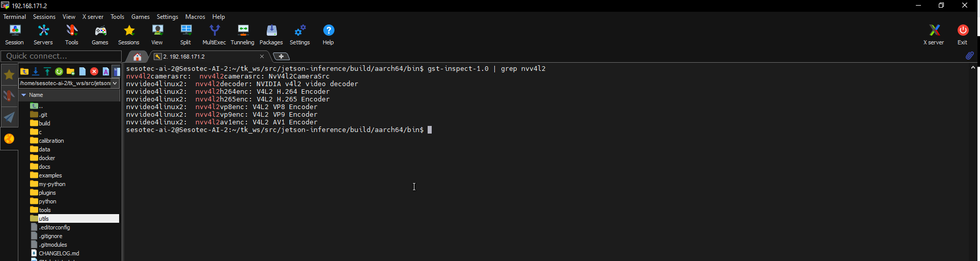This screenshot has height=261, width=980.
Task: Select the calibration folder
Action: [x=51, y=141]
